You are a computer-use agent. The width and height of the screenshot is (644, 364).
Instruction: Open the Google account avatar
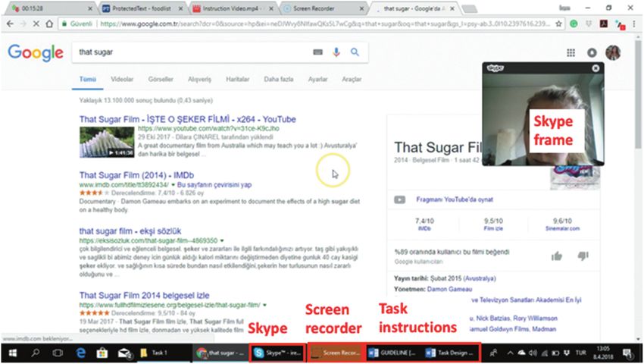[613, 52]
